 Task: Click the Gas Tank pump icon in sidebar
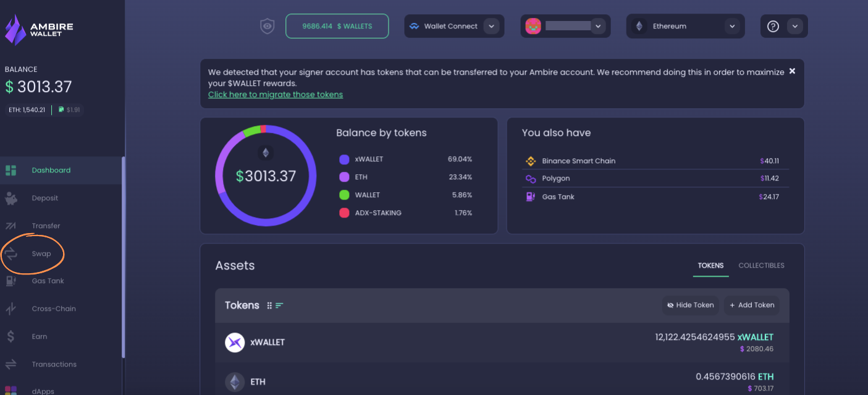(x=11, y=281)
